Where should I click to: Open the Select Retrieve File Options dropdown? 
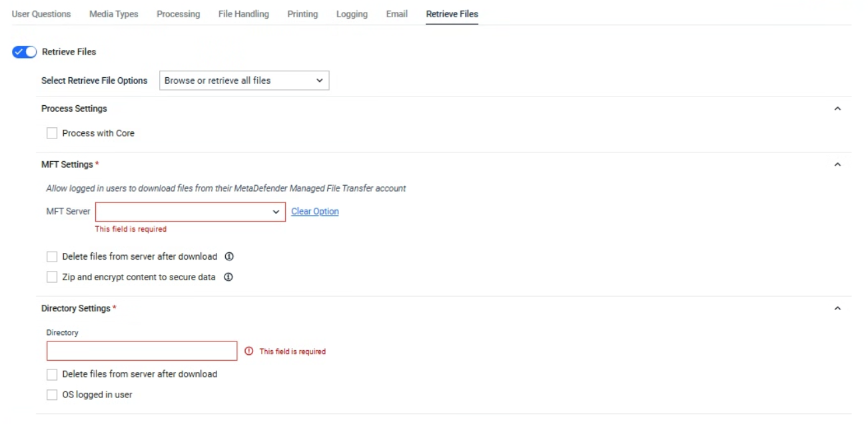(x=244, y=81)
